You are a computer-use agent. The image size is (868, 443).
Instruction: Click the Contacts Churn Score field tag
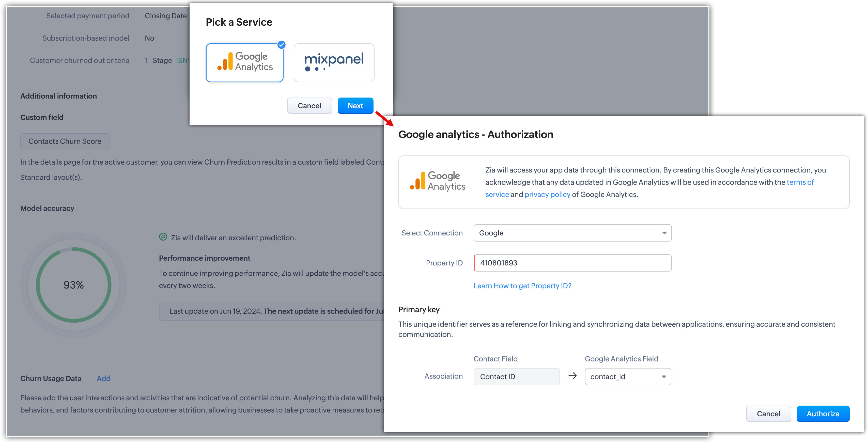(65, 141)
